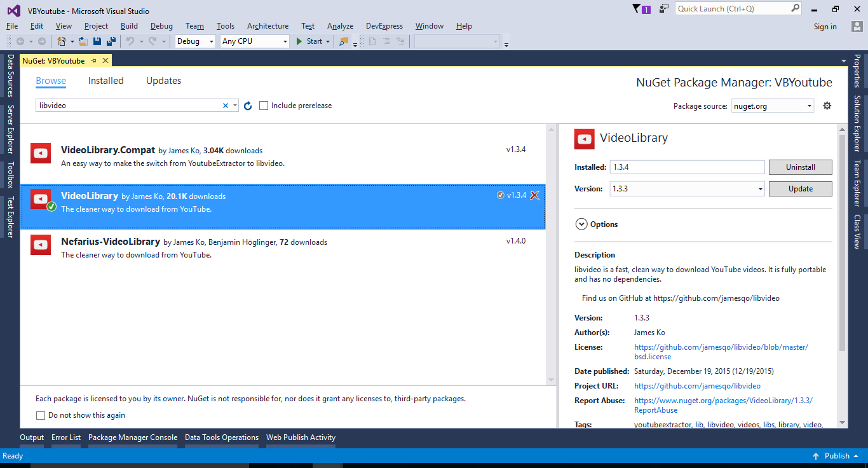Click the Find in Files toolbar icon
The image size is (868, 468).
[344, 41]
